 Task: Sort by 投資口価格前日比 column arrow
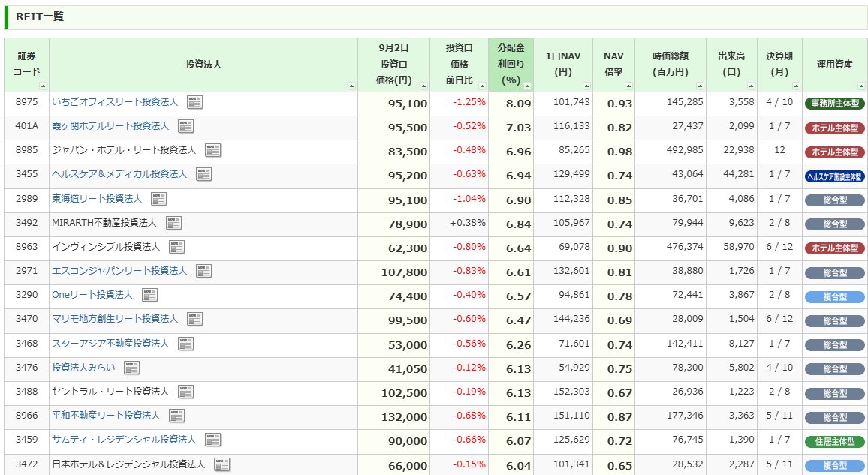pos(482,86)
